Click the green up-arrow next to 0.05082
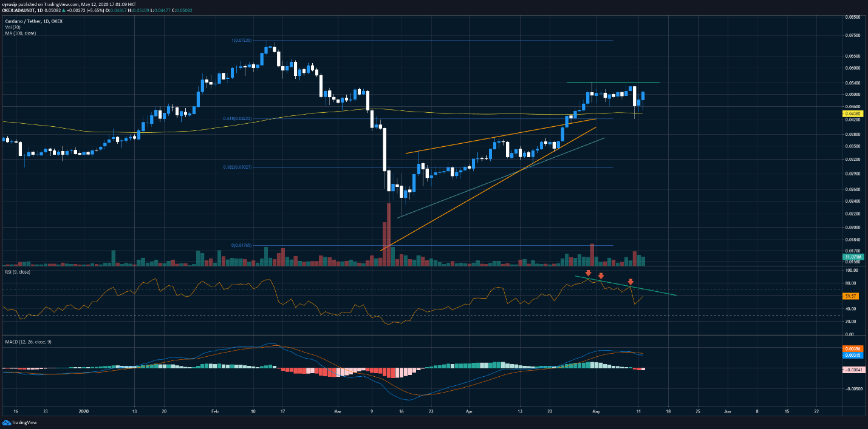 click(x=63, y=9)
